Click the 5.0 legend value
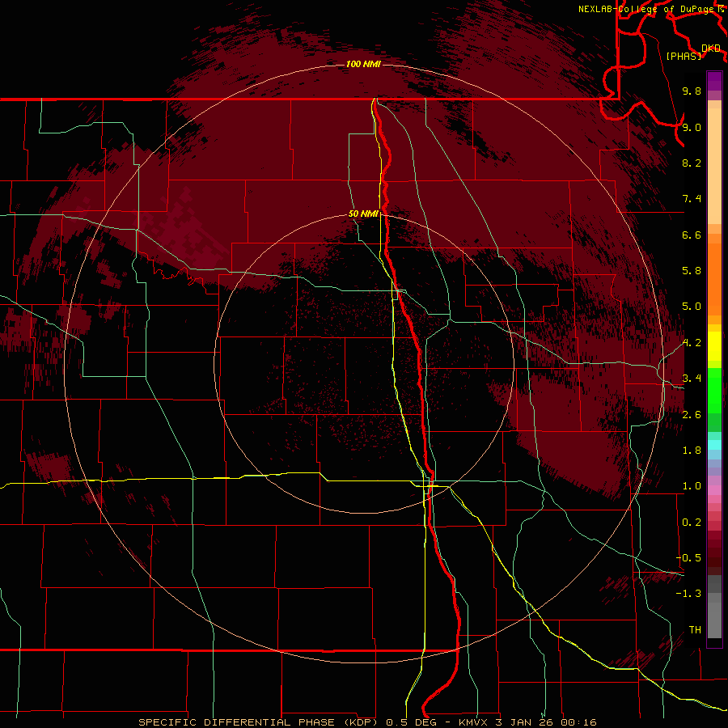728x728 pixels. coord(692,307)
